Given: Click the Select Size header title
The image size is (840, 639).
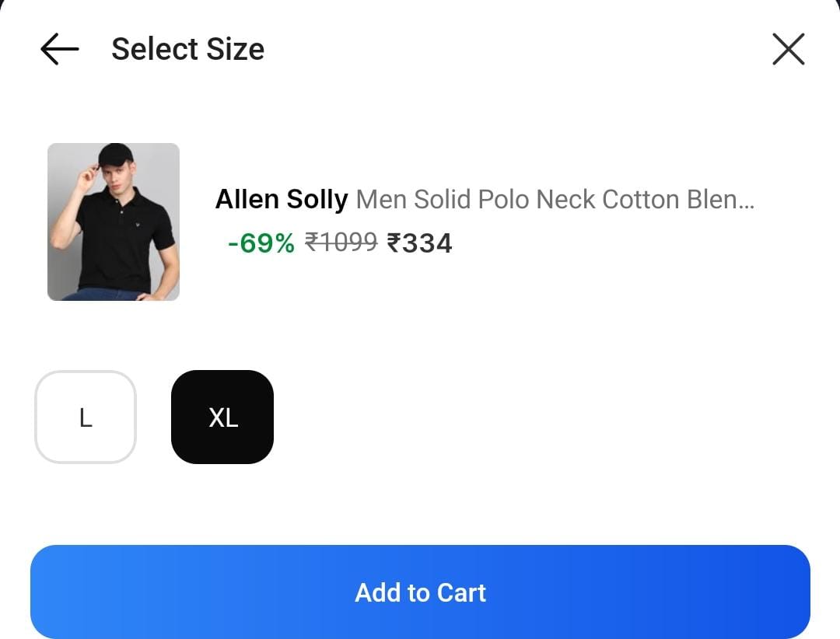Looking at the screenshot, I should coord(187,50).
